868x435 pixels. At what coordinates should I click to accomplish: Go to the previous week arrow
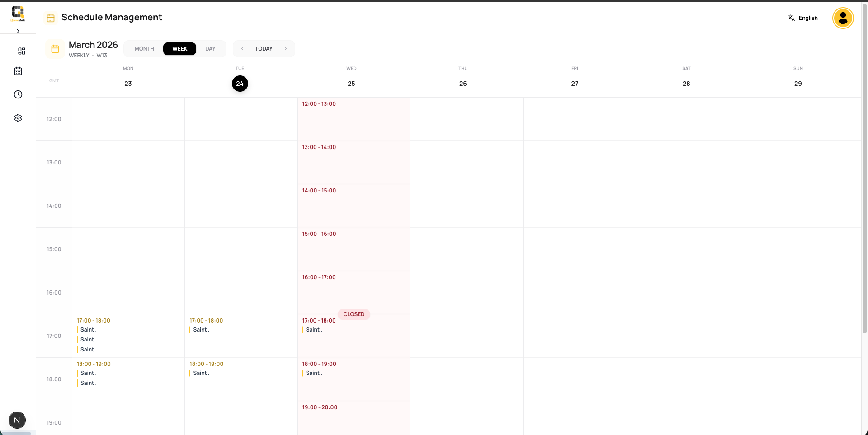[x=242, y=49]
